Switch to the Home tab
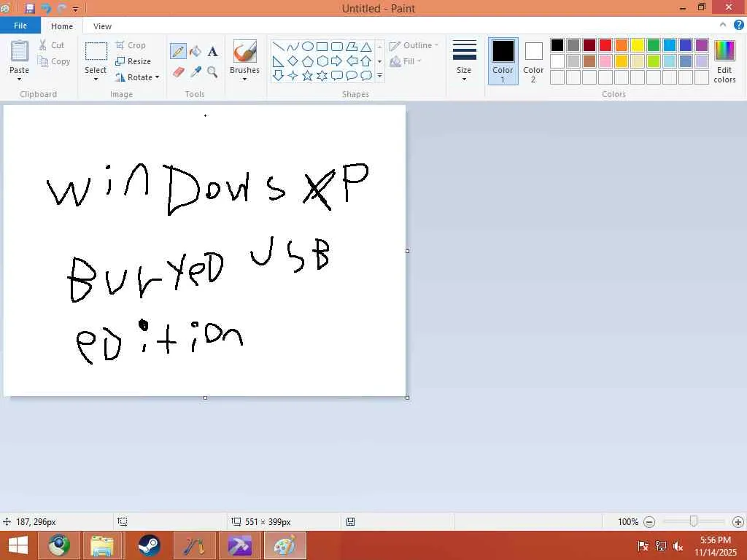 (62, 26)
